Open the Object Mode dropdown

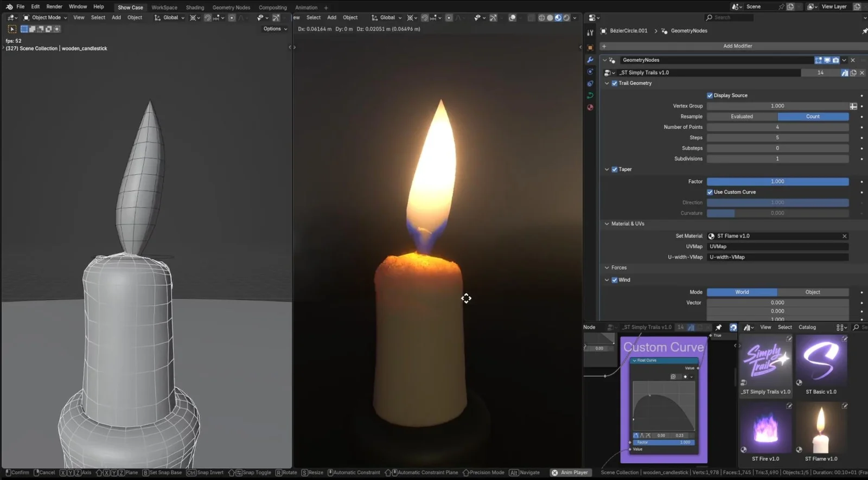(x=46, y=18)
